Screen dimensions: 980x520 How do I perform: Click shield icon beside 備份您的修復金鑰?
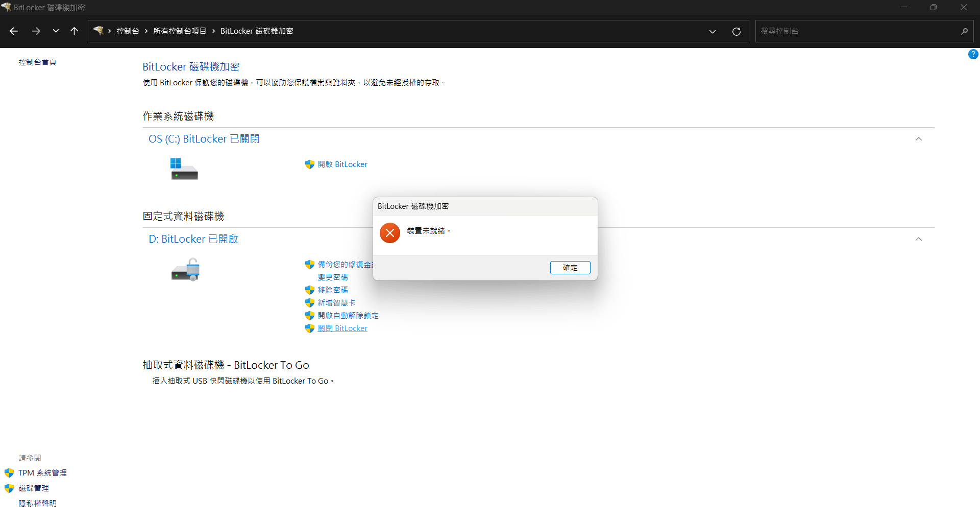point(310,265)
